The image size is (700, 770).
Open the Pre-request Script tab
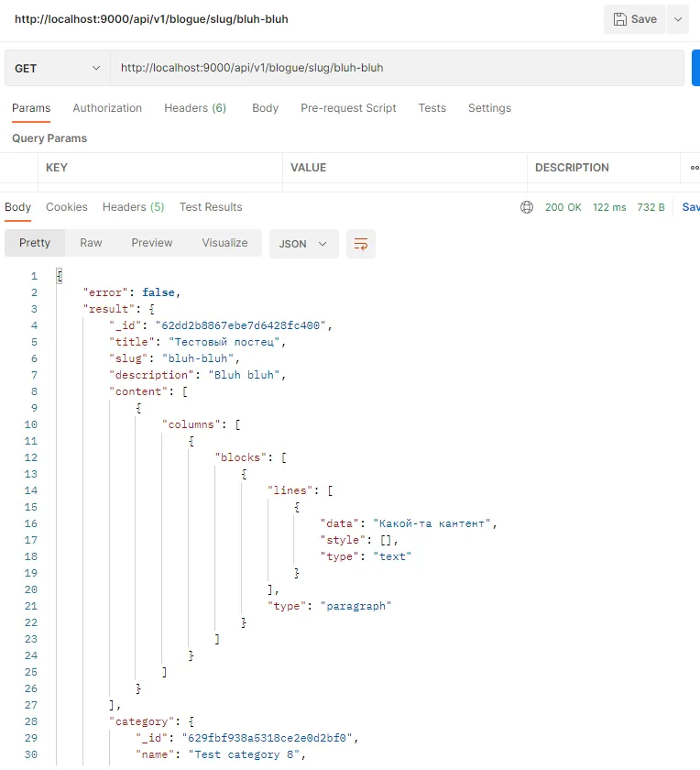348,108
